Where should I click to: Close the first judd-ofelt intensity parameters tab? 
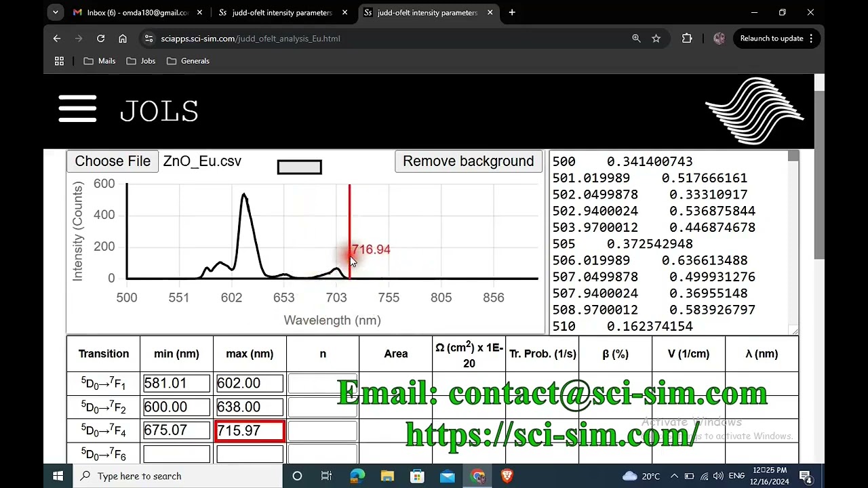(344, 12)
